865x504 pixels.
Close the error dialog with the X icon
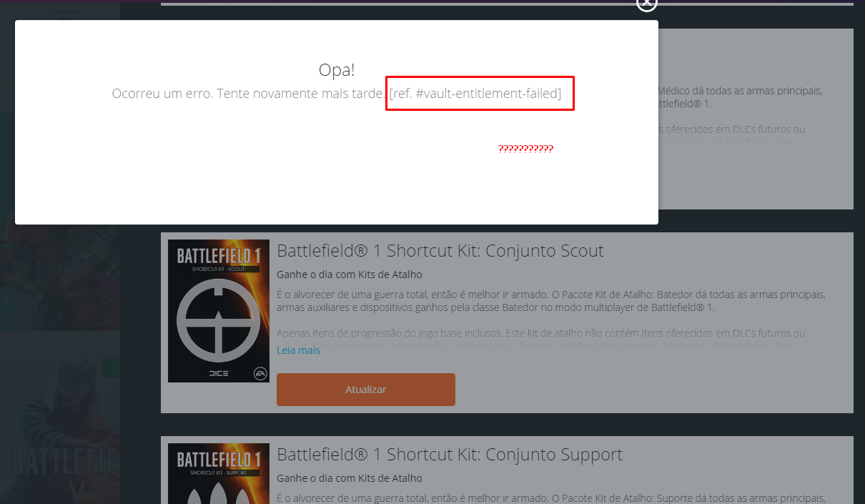[x=646, y=4]
